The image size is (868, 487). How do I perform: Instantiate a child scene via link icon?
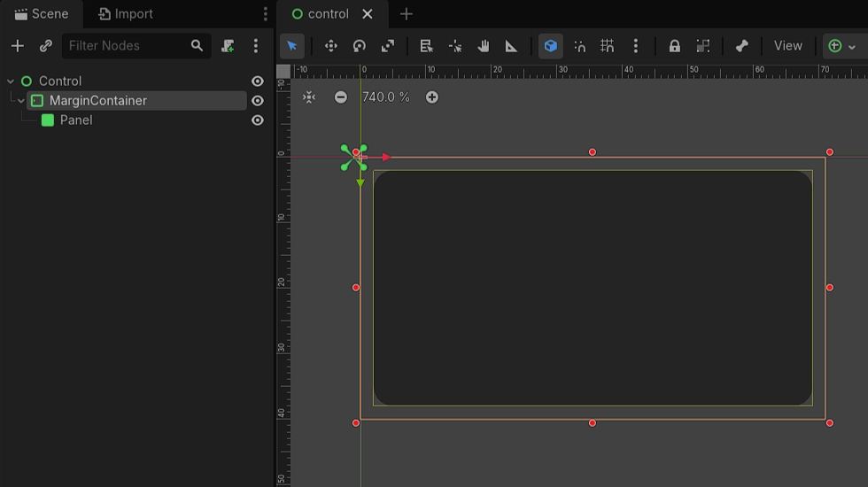click(46, 46)
